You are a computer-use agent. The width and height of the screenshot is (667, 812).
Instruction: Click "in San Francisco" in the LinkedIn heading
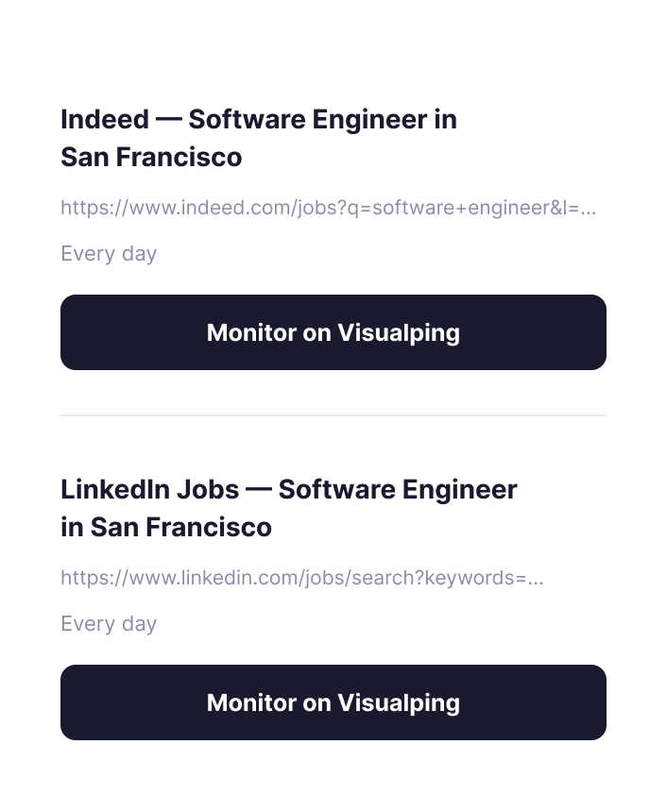tap(166, 527)
